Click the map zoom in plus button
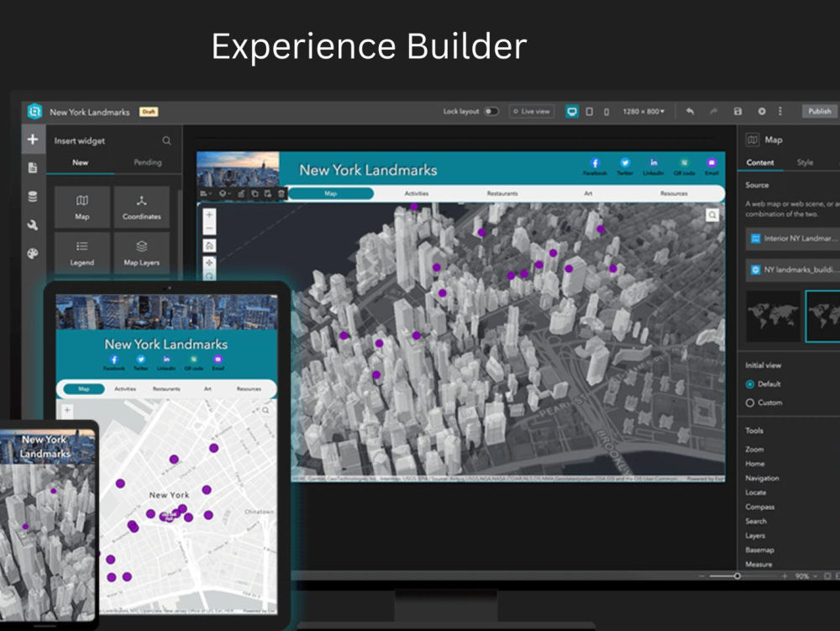This screenshot has width=840, height=631. coord(209,215)
